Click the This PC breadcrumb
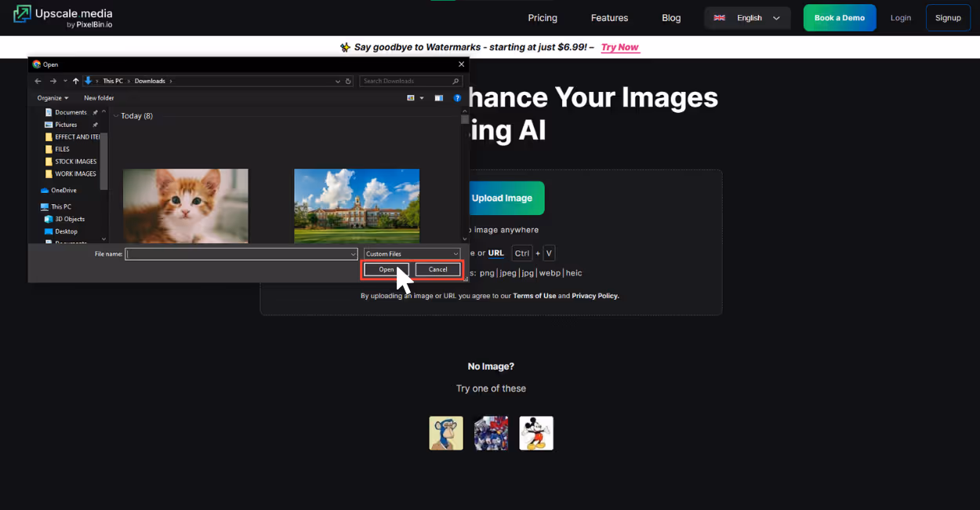The image size is (980, 510). point(113,81)
